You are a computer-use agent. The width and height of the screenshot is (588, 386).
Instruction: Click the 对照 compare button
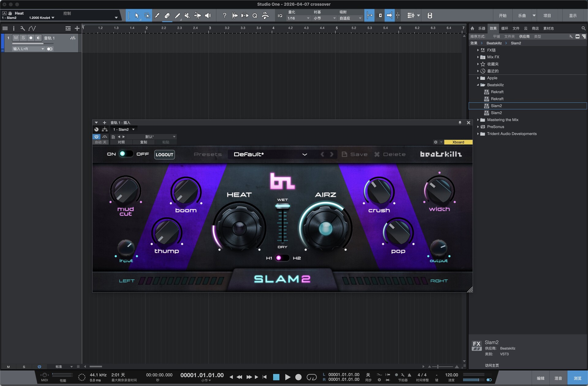121,142
